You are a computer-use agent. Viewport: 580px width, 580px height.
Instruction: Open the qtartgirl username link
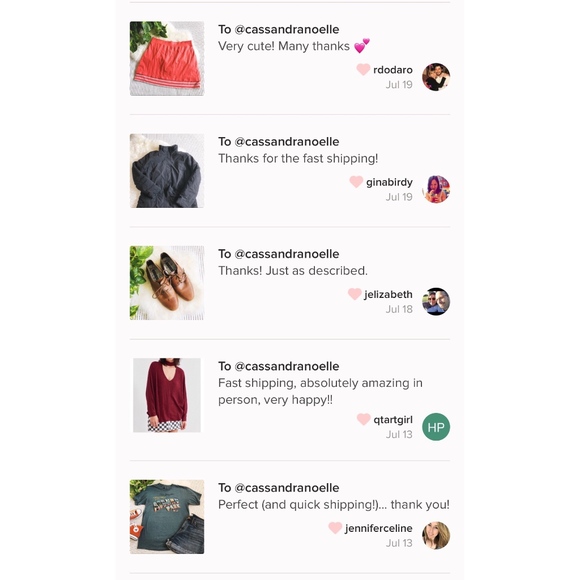[393, 420]
